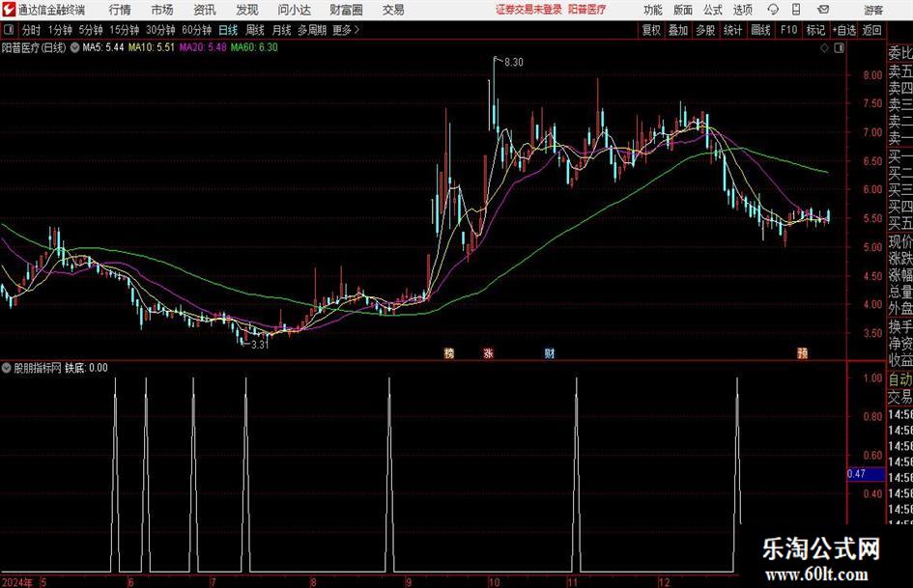Screen dimensions: 913x588
Task: Open the 公式 menu
Action: [713, 10]
